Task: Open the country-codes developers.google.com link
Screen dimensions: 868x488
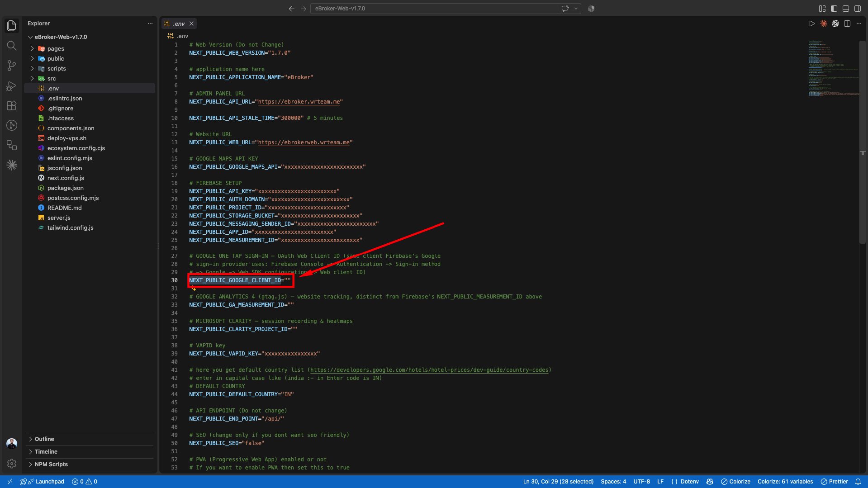Action: pos(429,370)
